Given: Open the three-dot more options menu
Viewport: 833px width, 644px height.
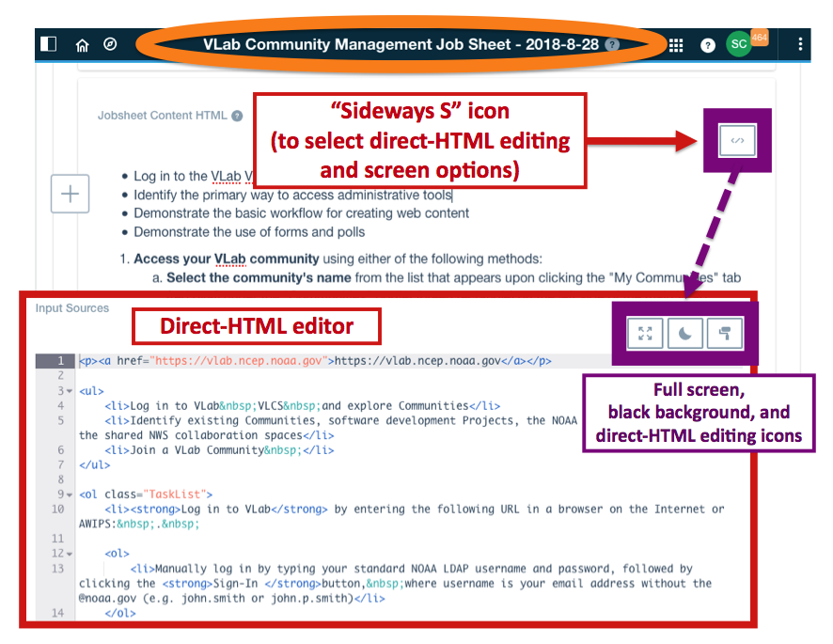Looking at the screenshot, I should (800, 44).
